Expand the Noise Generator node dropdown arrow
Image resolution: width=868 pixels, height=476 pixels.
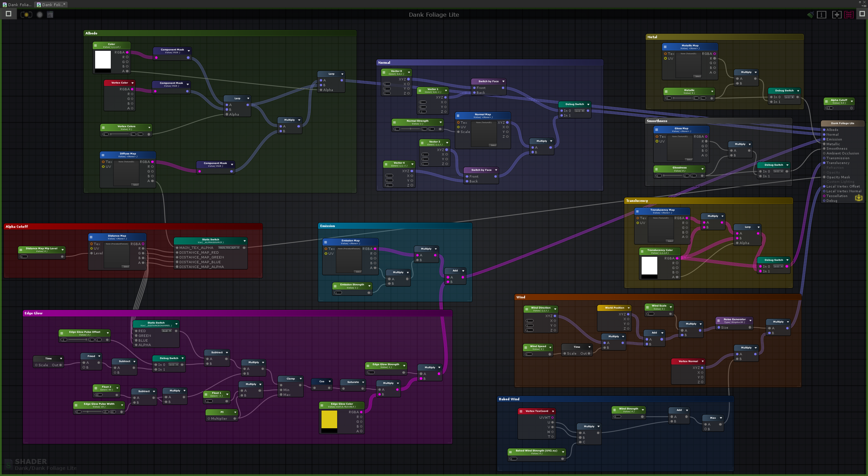point(750,321)
